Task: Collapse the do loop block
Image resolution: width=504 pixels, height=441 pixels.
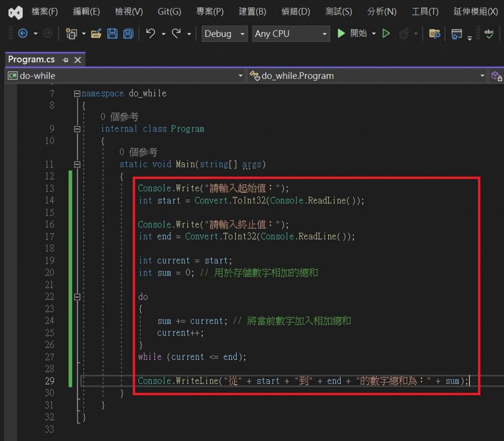Action: [77, 297]
